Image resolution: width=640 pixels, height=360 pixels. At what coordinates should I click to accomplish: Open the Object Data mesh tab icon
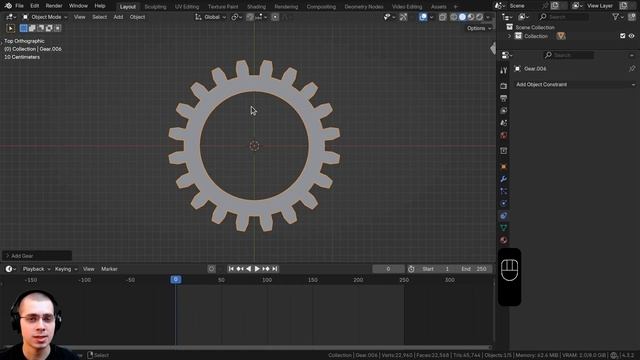[503, 228]
